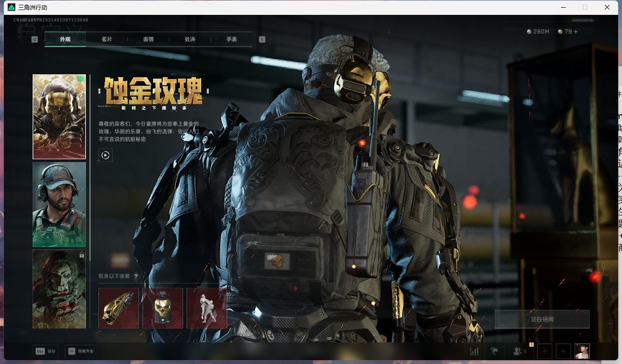Click the plus sign beside 79 currency
The width and height of the screenshot is (622, 364).
(x=575, y=32)
